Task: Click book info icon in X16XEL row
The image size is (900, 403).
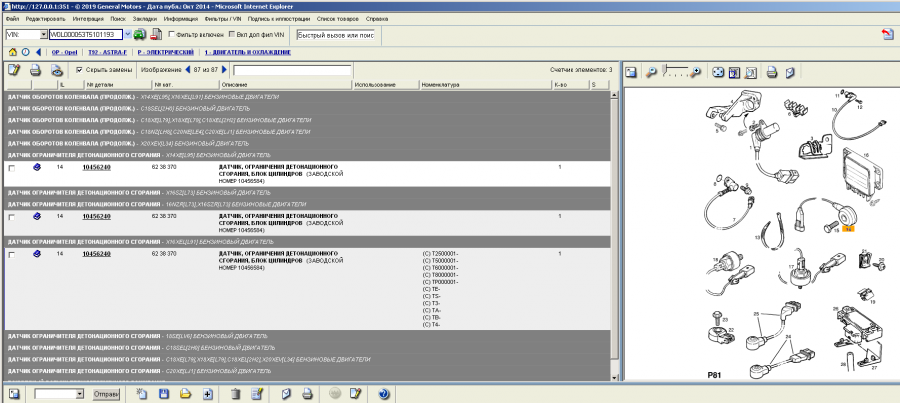Action: 37,254
